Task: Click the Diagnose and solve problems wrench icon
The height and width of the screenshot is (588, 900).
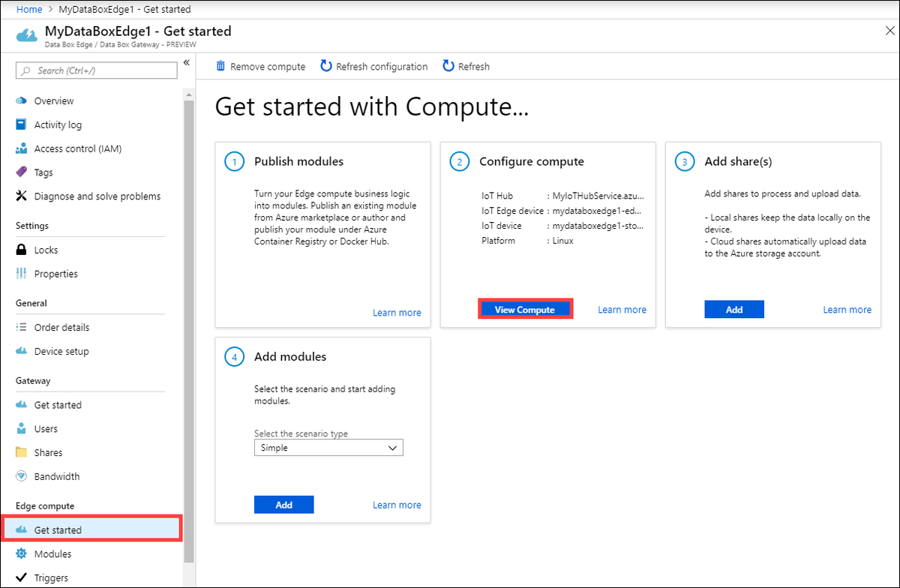Action: tap(22, 196)
